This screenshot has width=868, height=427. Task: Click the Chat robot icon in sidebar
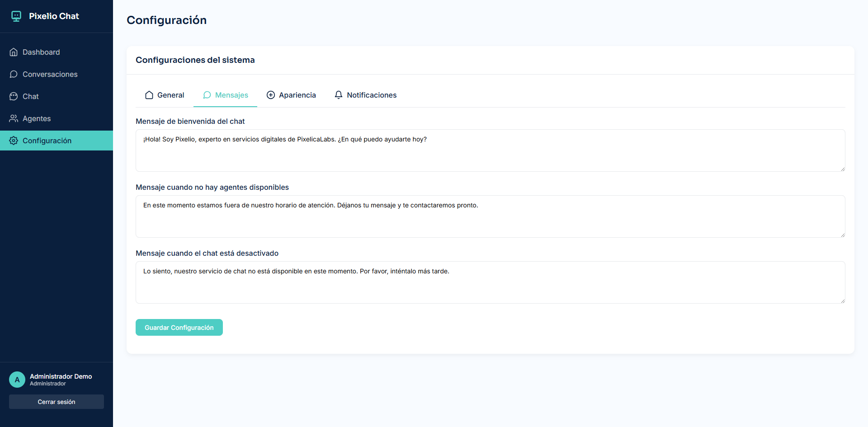pyautogui.click(x=14, y=96)
